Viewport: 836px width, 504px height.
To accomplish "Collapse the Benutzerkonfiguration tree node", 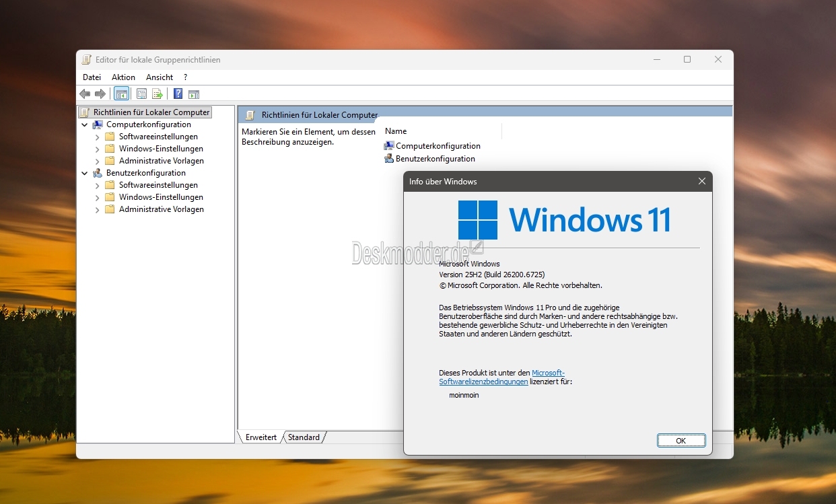I will tap(85, 174).
